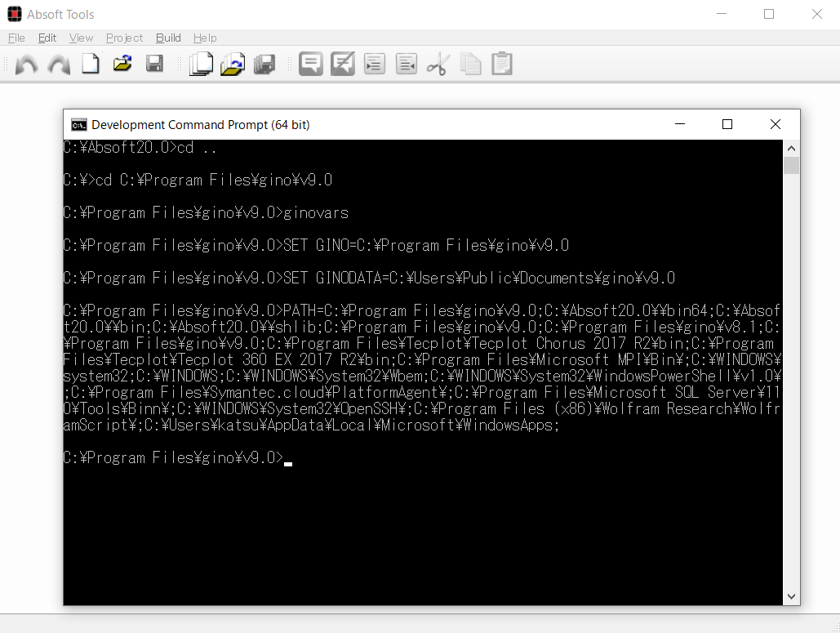Click the Command Prompt window system icon
840x633 pixels.
click(78, 125)
